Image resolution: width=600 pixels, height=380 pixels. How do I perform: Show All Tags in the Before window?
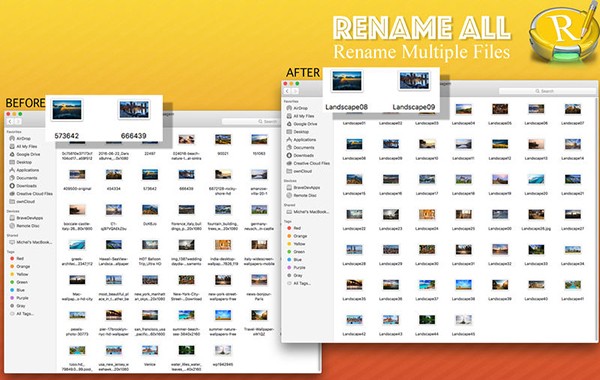(21, 314)
